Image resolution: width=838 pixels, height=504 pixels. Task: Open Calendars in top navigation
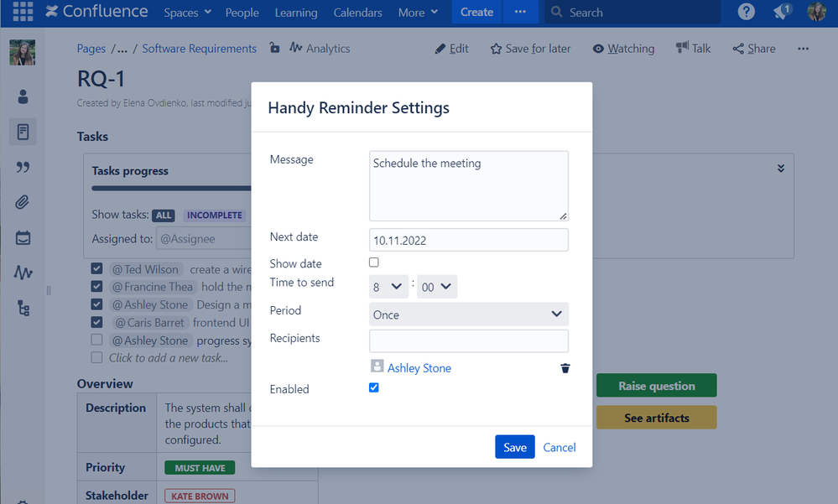(x=357, y=13)
